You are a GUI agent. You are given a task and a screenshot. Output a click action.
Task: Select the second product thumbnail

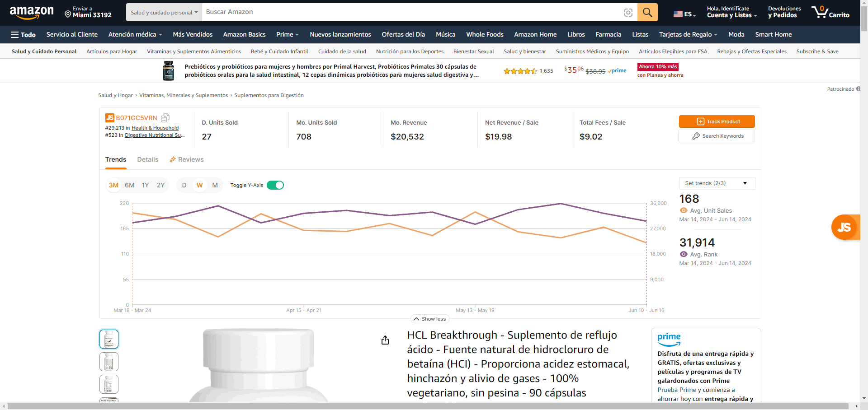(x=109, y=362)
